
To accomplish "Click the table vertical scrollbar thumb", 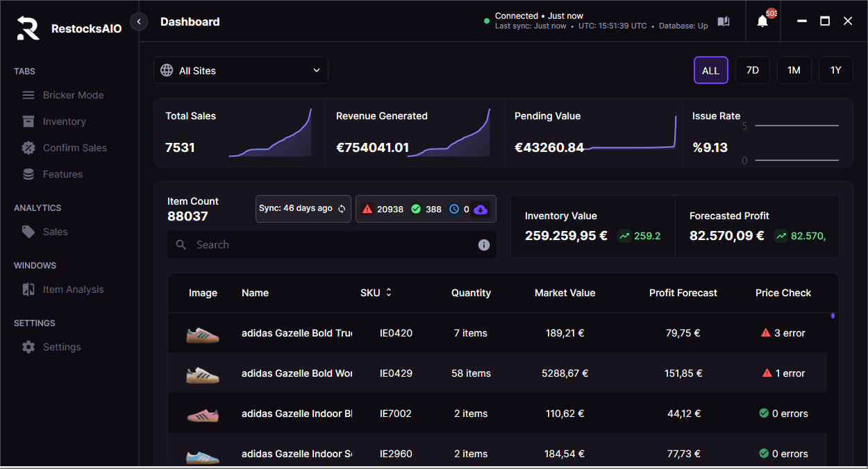I will [x=833, y=316].
